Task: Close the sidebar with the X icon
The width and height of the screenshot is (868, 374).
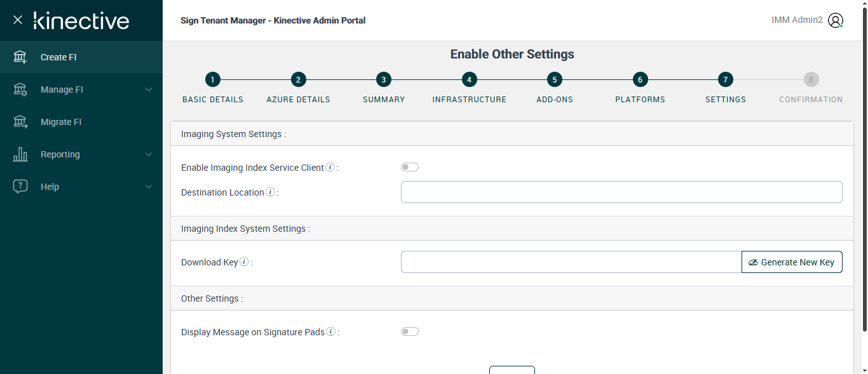Action: 18,20
